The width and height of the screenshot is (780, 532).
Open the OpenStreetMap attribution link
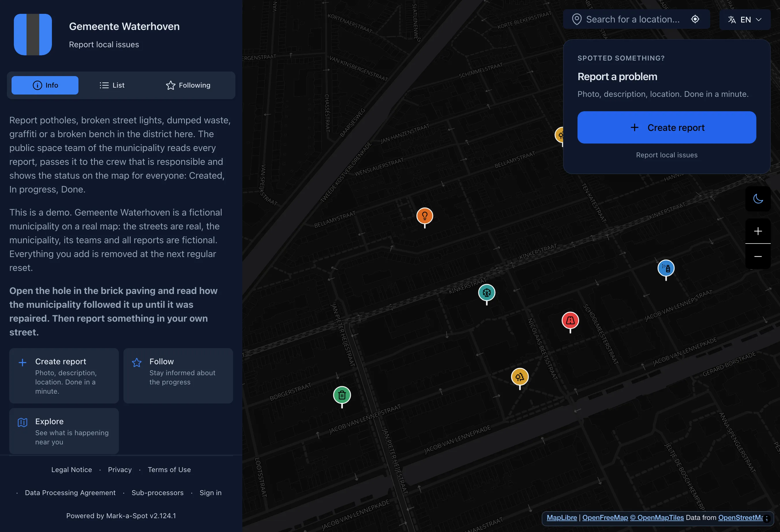(x=741, y=518)
